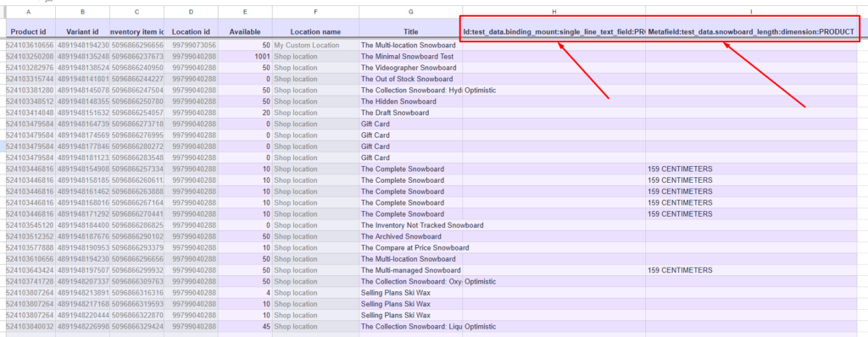This screenshot has height=337, width=868.
Task: Select column H header
Action: point(554,12)
